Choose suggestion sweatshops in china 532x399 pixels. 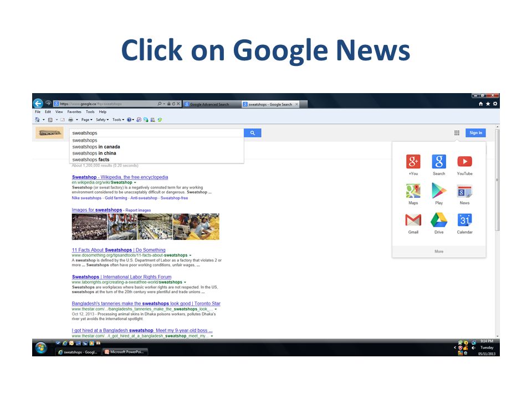[x=157, y=153]
